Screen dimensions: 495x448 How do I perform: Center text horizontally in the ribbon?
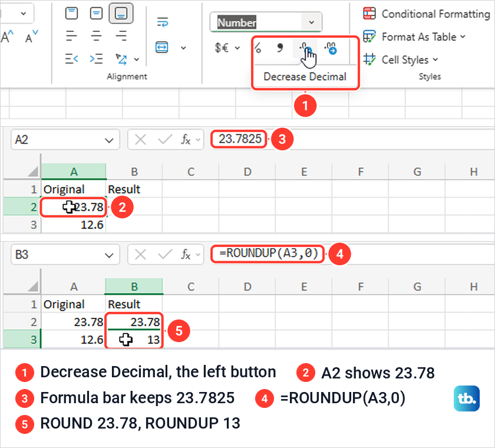tap(96, 36)
